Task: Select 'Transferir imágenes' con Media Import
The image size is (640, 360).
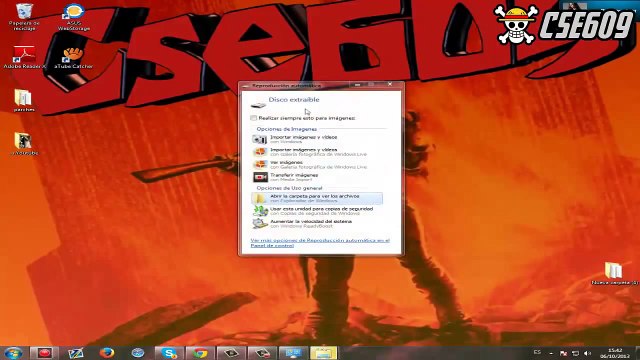Action: point(317,177)
